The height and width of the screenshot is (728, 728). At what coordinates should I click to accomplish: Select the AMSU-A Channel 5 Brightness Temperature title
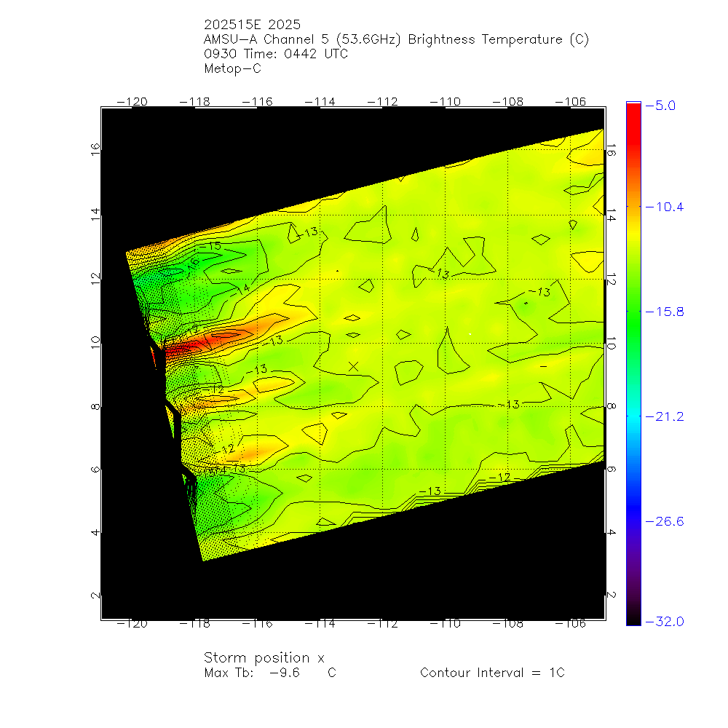396,39
